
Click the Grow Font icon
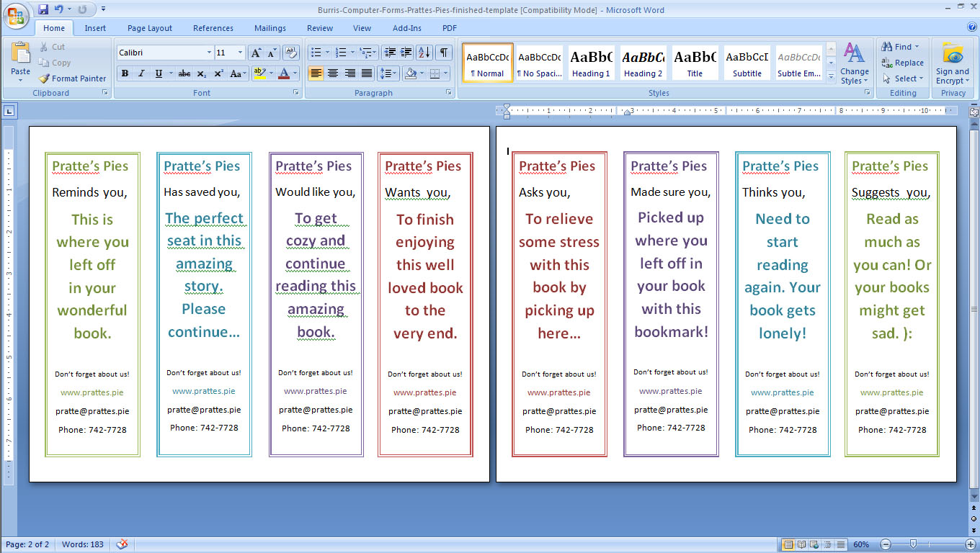click(256, 53)
